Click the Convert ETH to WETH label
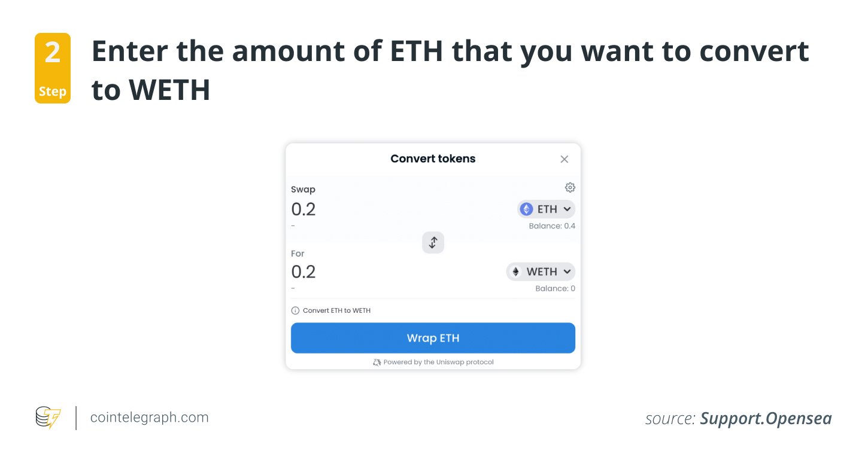The height and width of the screenshot is (466, 868). [x=336, y=310]
